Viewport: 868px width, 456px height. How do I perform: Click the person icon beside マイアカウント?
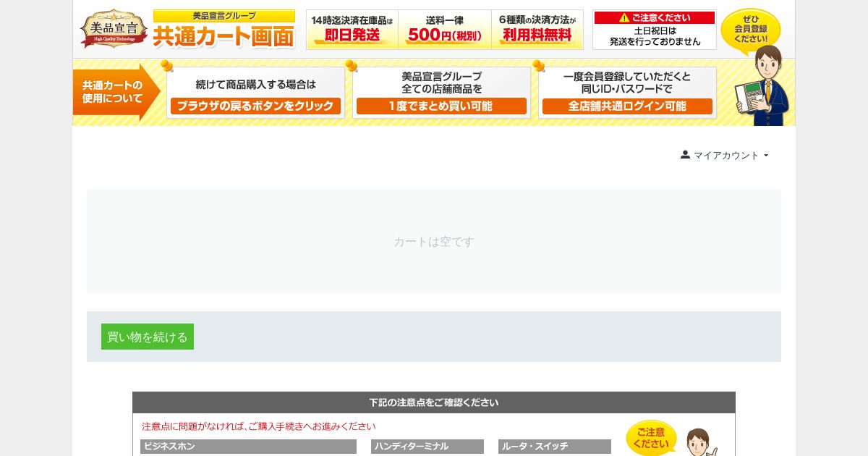click(x=685, y=155)
